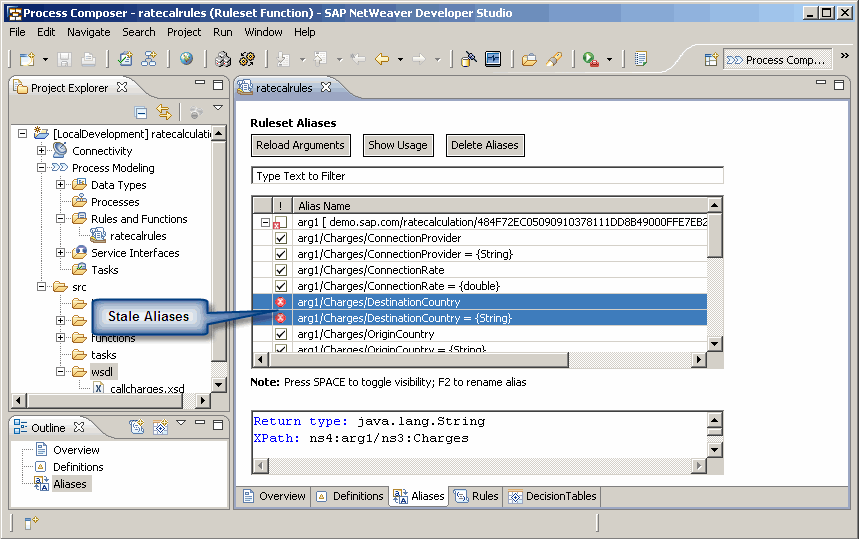
Task: Click the Delete Aliases button
Action: (484, 145)
